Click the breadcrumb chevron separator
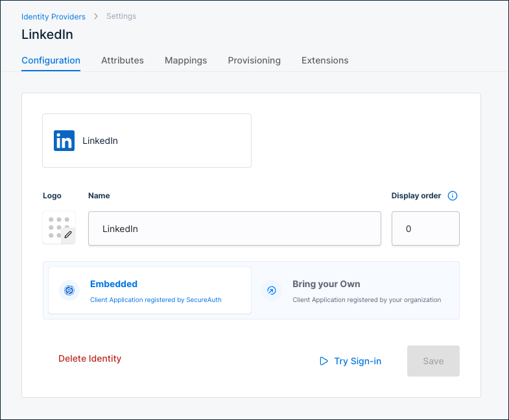 (96, 16)
